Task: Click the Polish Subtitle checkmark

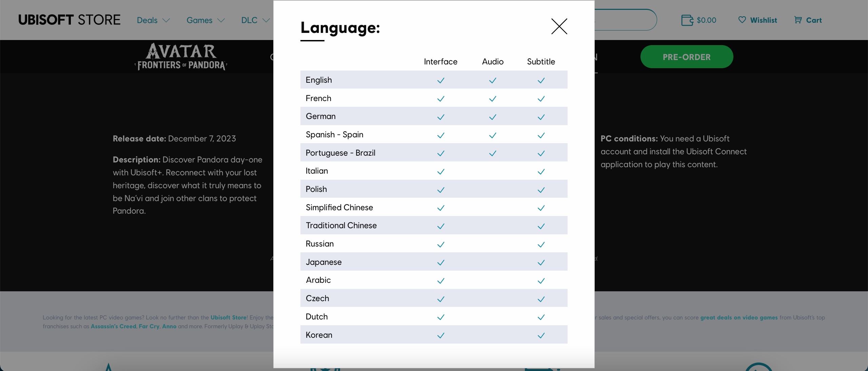Action: [x=541, y=190]
